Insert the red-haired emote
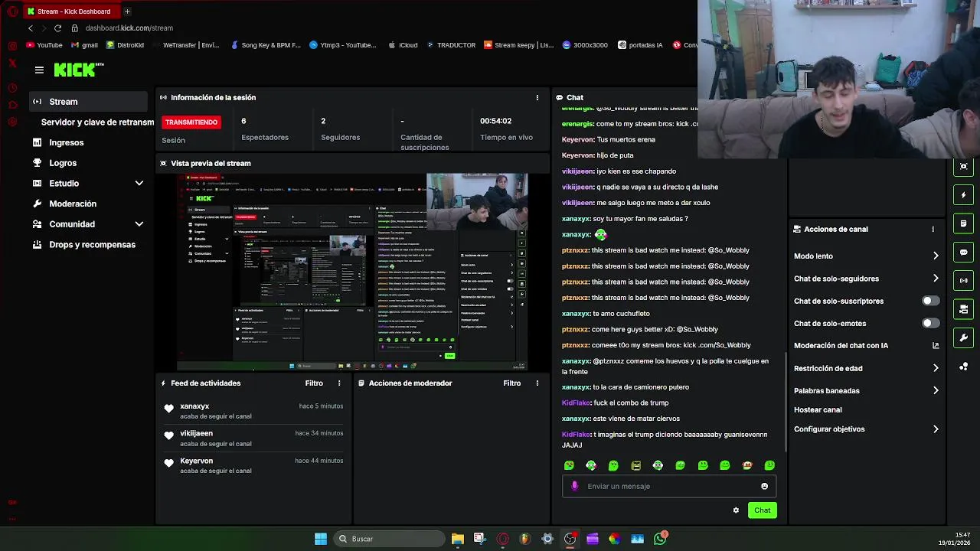This screenshot has height=551, width=980. (747, 465)
